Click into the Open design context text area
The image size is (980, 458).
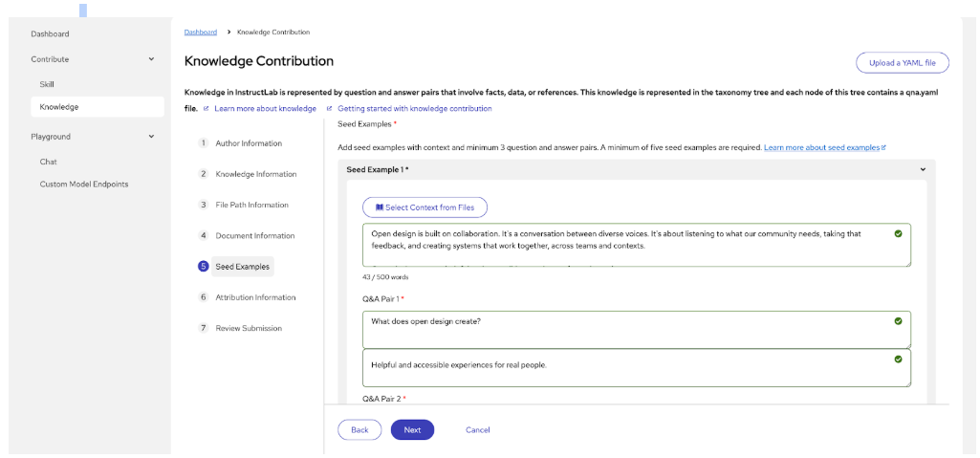[x=636, y=245]
